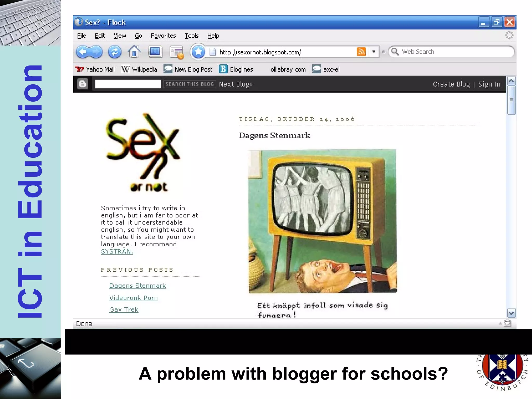
Task: Open the news feeds toolbar icon
Action: coord(177,52)
